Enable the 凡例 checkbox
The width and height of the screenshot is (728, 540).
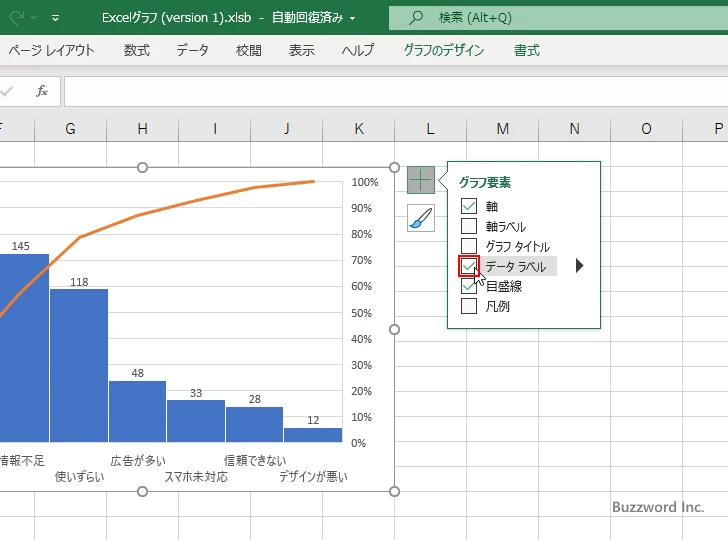click(x=469, y=306)
